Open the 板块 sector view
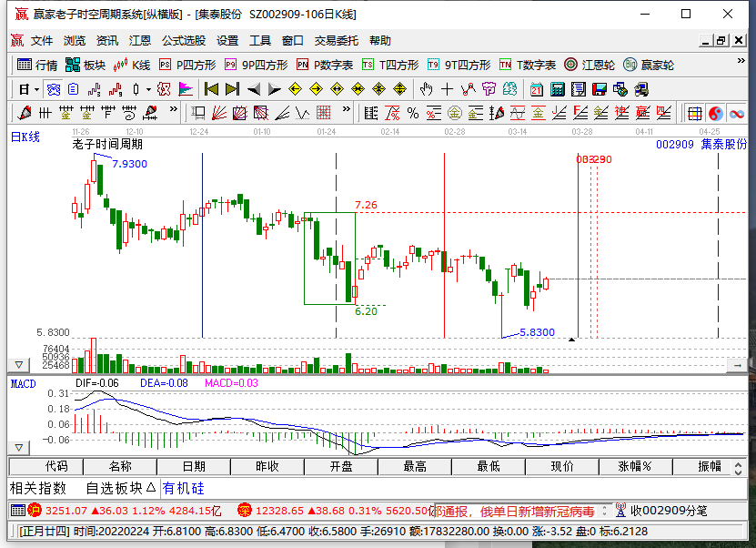The image size is (756, 548). [x=86, y=65]
